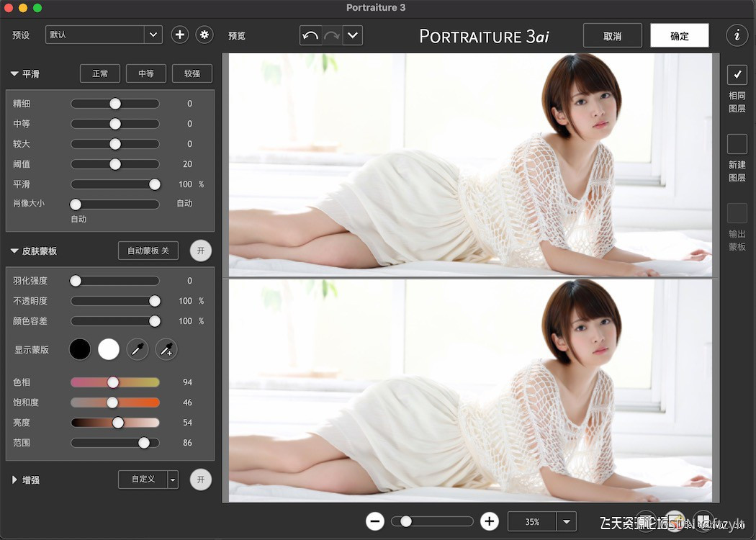The height and width of the screenshot is (540, 756).
Task: Click the 精细 slider handle
Action: [x=114, y=104]
